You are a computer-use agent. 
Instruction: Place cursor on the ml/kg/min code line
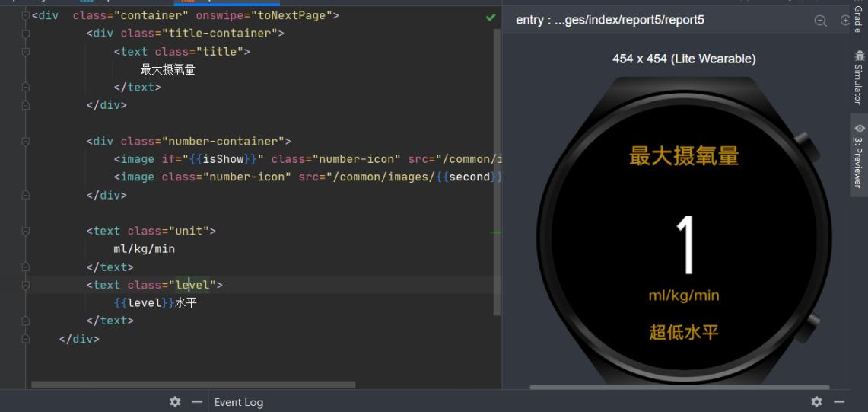tap(145, 249)
